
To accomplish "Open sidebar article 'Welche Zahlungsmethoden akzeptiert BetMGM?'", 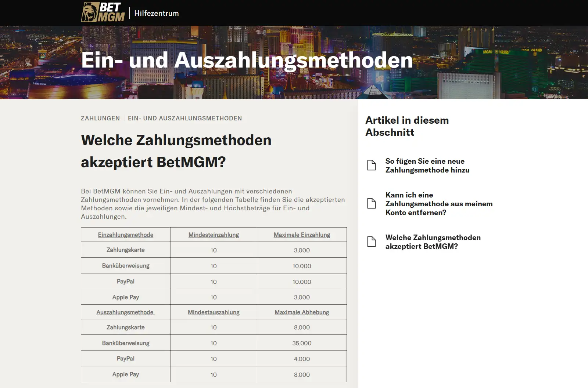I will (433, 242).
